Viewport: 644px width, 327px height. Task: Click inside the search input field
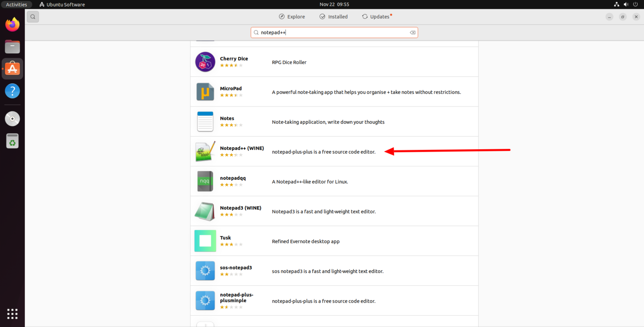pyautogui.click(x=334, y=32)
